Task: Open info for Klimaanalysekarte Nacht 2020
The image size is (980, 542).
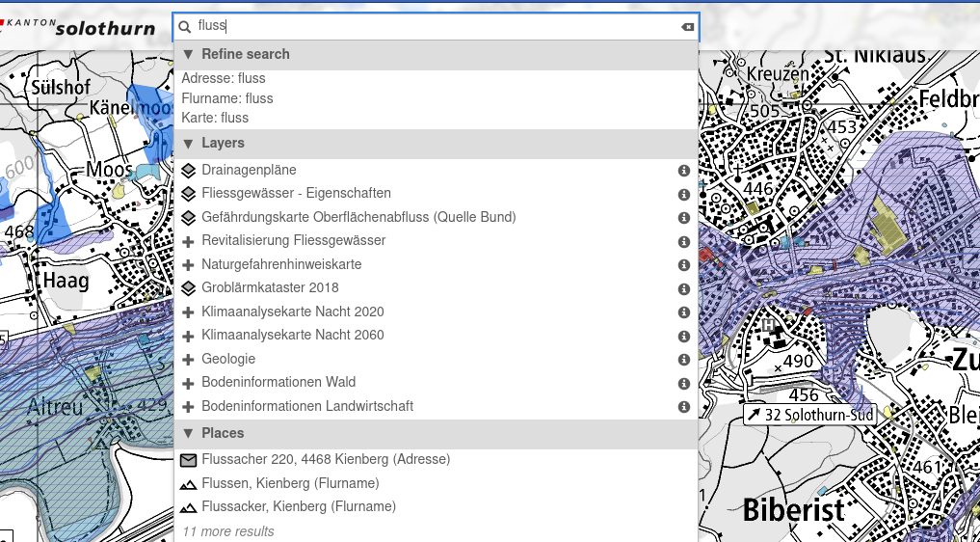Action: [684, 312]
